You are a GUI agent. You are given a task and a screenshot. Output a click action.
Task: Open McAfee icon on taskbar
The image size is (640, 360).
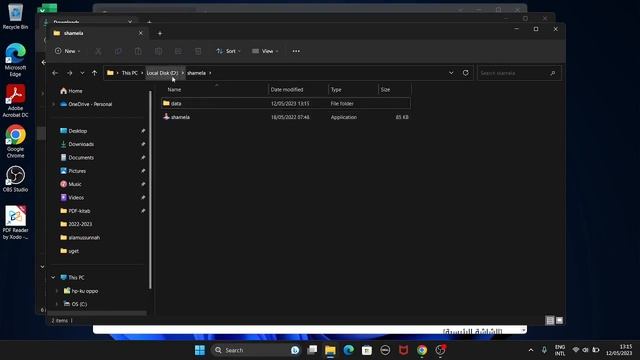(403, 350)
